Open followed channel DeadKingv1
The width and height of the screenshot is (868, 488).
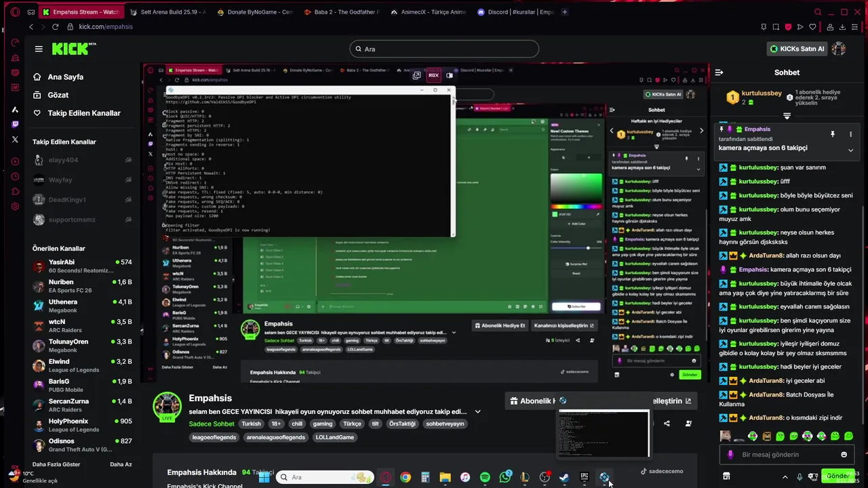(x=82, y=200)
